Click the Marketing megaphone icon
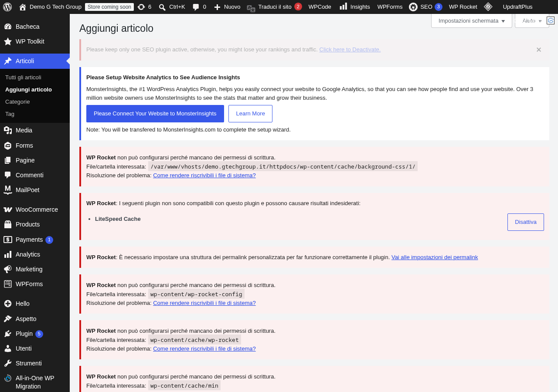The height and width of the screenshot is (392, 558). (x=8, y=269)
